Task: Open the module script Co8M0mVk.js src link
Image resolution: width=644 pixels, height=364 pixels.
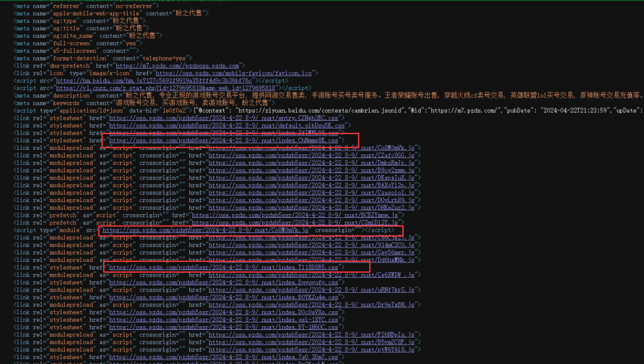Action: pos(205,230)
